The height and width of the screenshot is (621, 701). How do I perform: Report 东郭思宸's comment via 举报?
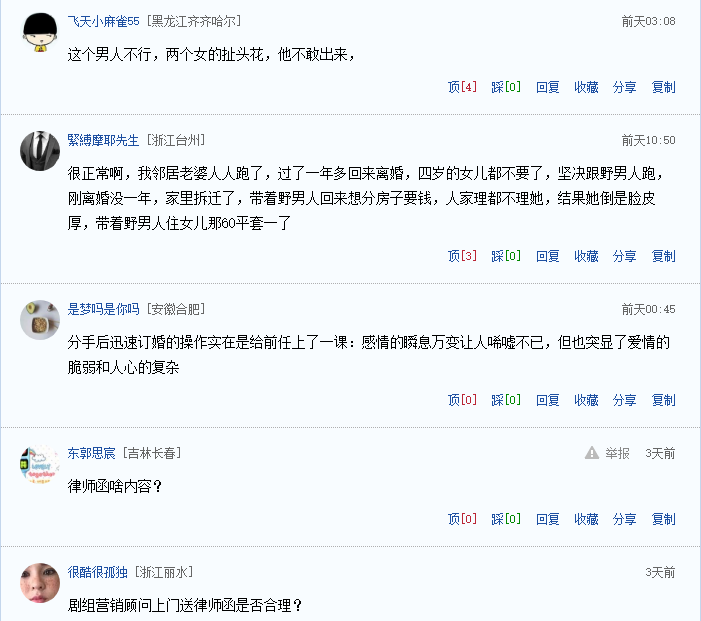[617, 453]
